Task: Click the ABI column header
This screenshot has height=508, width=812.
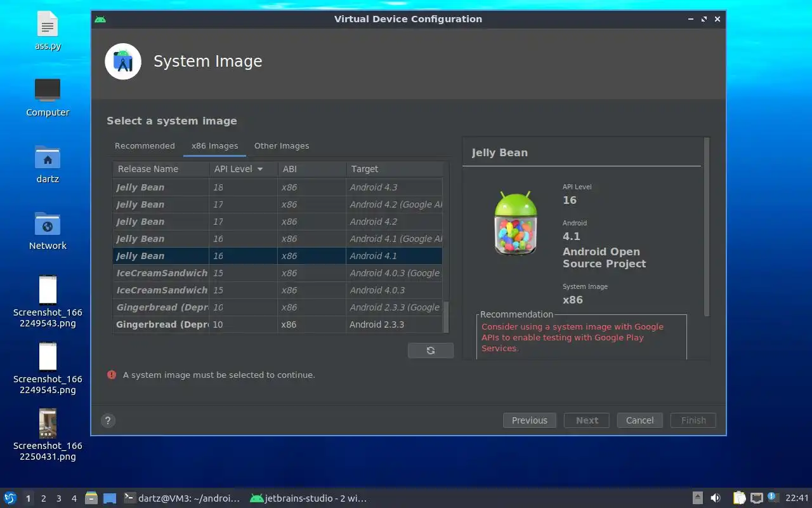Action: click(x=312, y=169)
